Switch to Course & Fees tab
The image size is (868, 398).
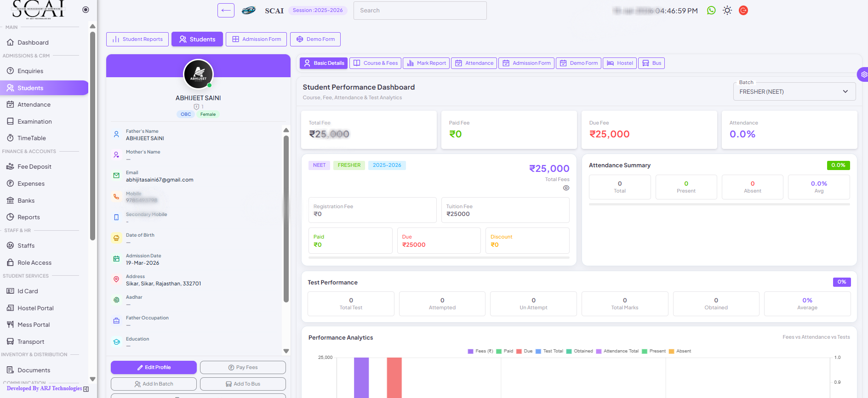[x=375, y=63]
